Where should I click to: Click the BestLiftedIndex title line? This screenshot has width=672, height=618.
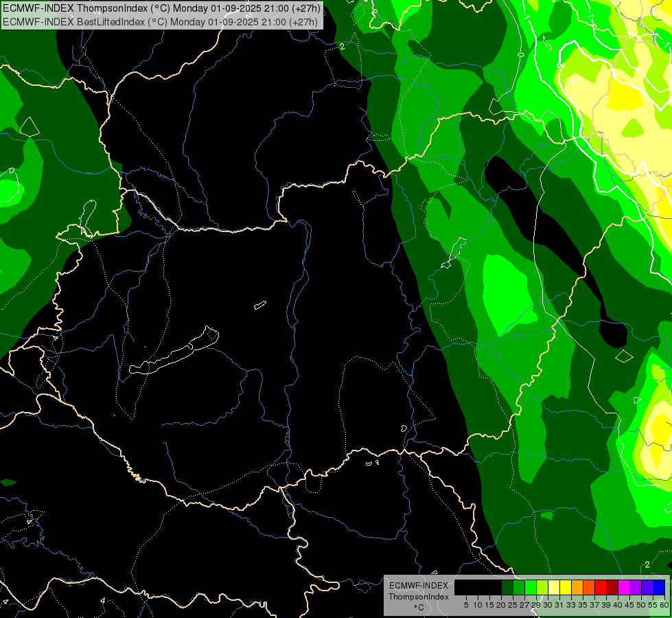pos(161,22)
